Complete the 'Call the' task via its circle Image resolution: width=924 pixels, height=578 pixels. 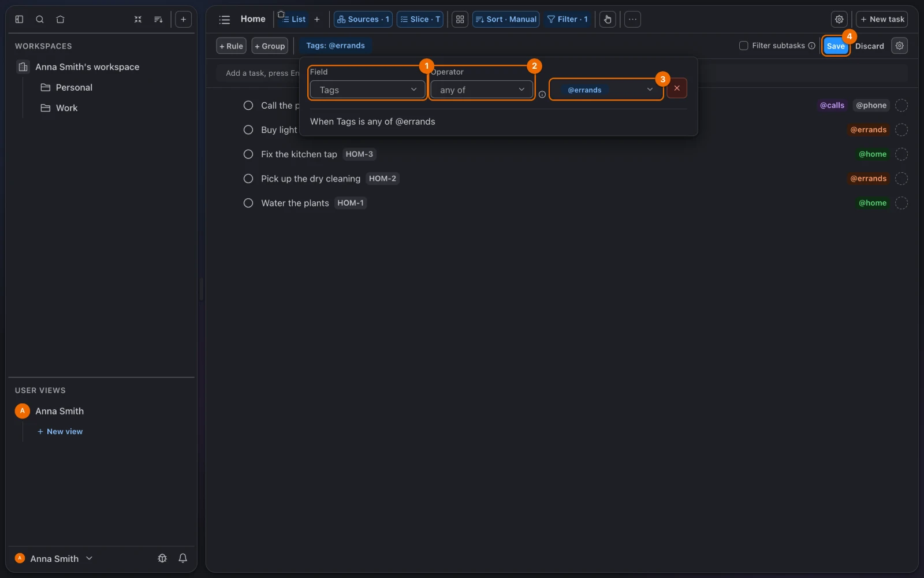point(248,105)
